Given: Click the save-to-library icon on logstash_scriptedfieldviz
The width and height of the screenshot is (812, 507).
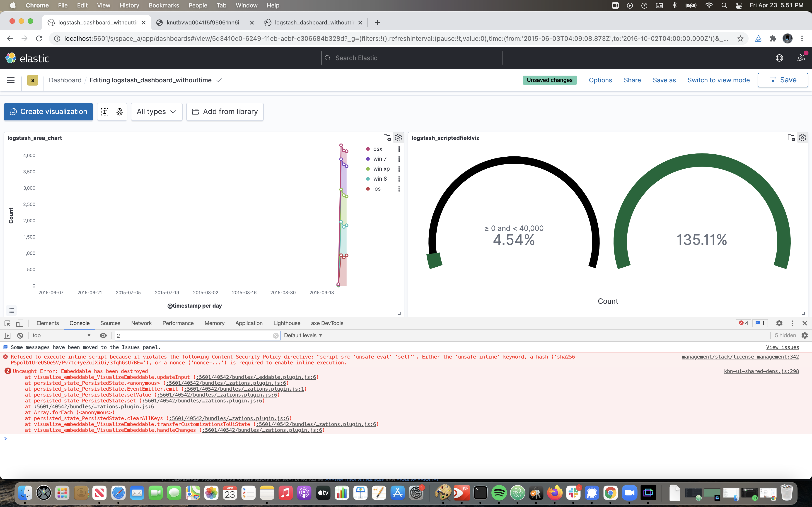Looking at the screenshot, I should [791, 137].
